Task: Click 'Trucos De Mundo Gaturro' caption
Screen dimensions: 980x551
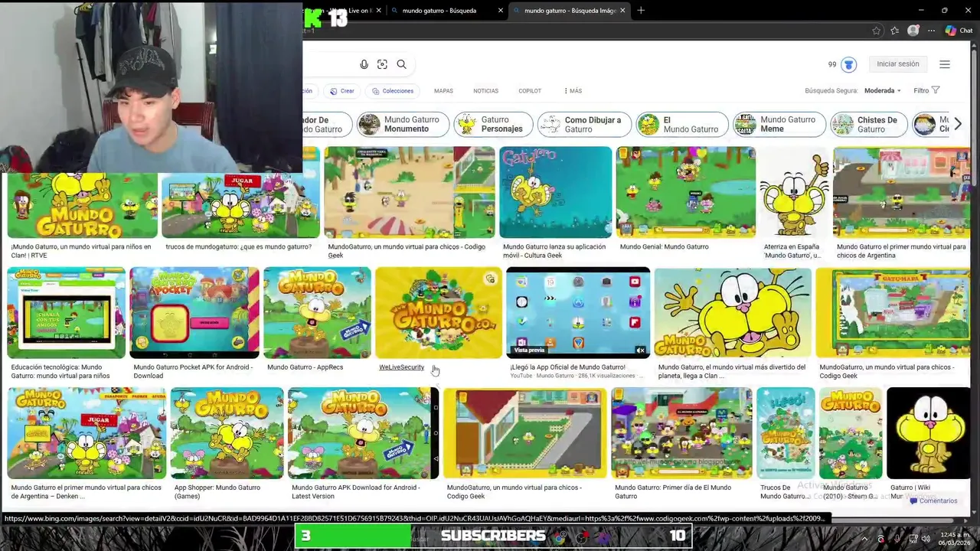Action: click(x=785, y=491)
